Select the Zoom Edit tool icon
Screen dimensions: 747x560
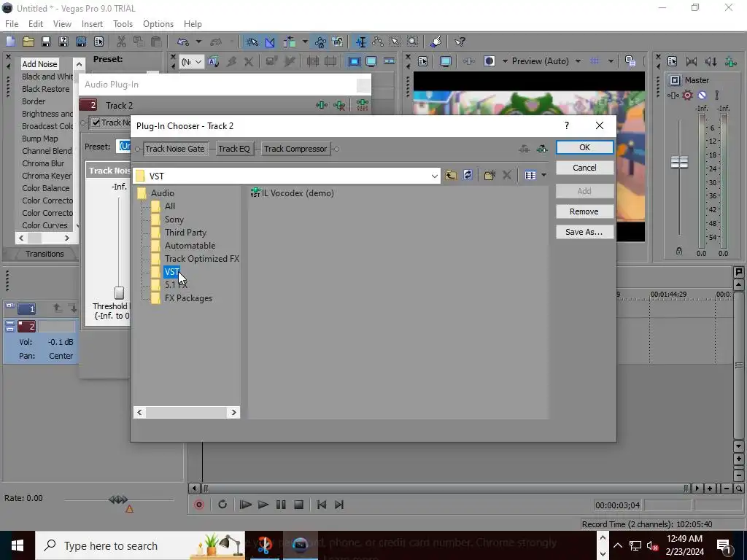point(413,42)
